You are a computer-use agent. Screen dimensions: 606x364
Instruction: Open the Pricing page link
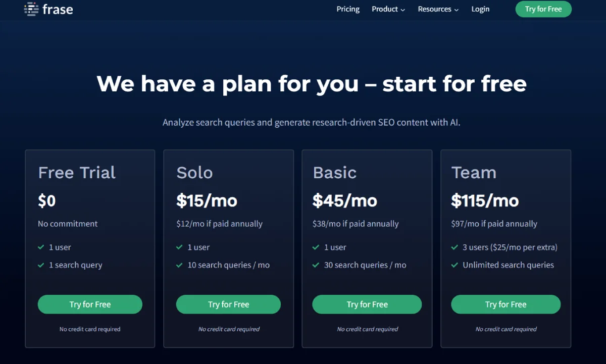(348, 9)
